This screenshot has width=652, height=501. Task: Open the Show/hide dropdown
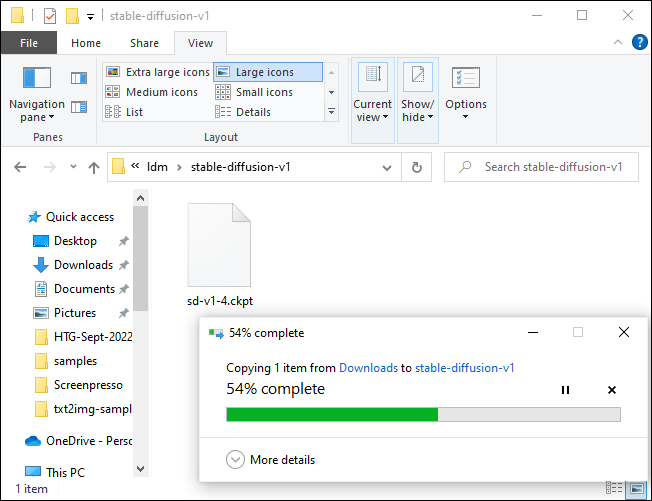[418, 110]
